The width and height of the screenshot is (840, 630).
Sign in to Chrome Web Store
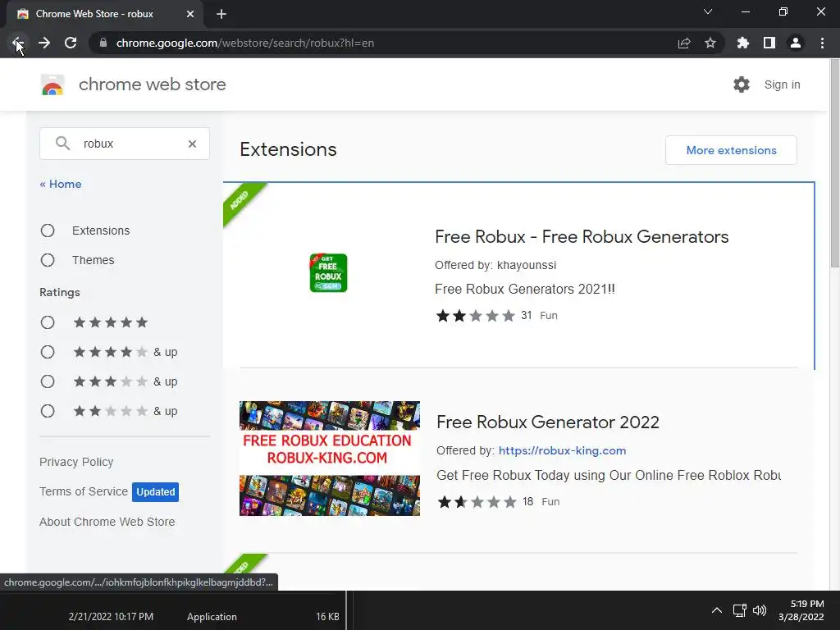click(782, 84)
